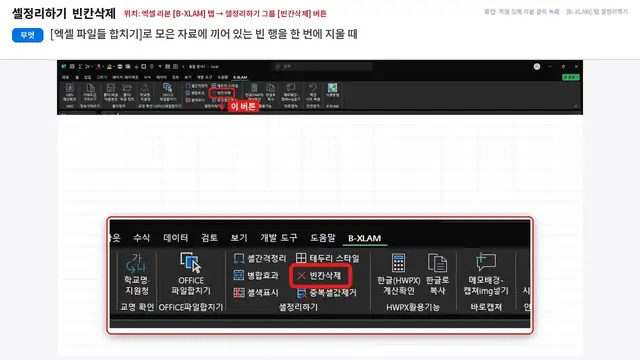Click the OFFICE 파일합치기 icon in the small Excel window
640x360 pixels.
[x=167, y=87]
